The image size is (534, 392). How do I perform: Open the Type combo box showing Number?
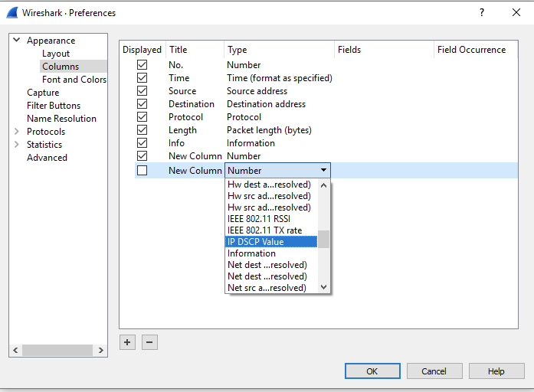[x=277, y=170]
